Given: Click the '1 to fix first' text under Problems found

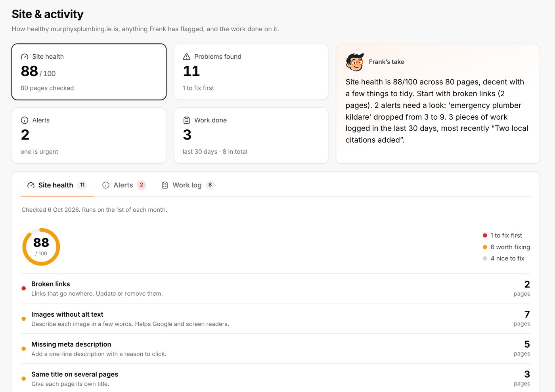Looking at the screenshot, I should pos(198,88).
